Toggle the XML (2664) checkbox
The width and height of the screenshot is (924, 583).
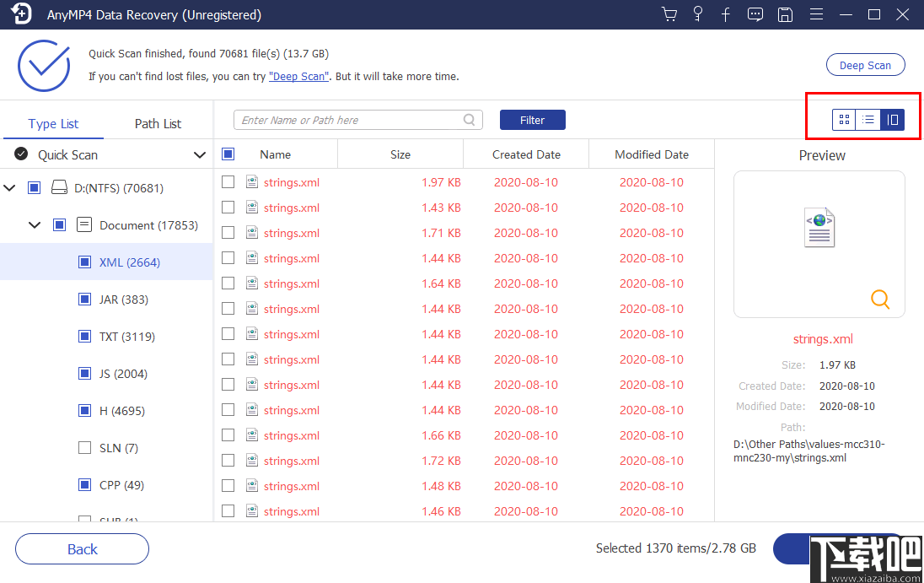85,262
